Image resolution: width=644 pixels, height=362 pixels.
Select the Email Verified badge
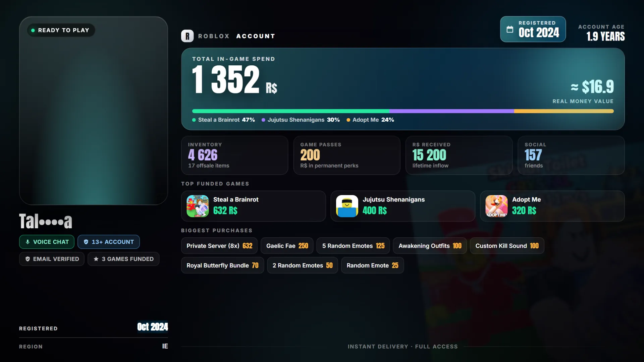[x=52, y=259]
